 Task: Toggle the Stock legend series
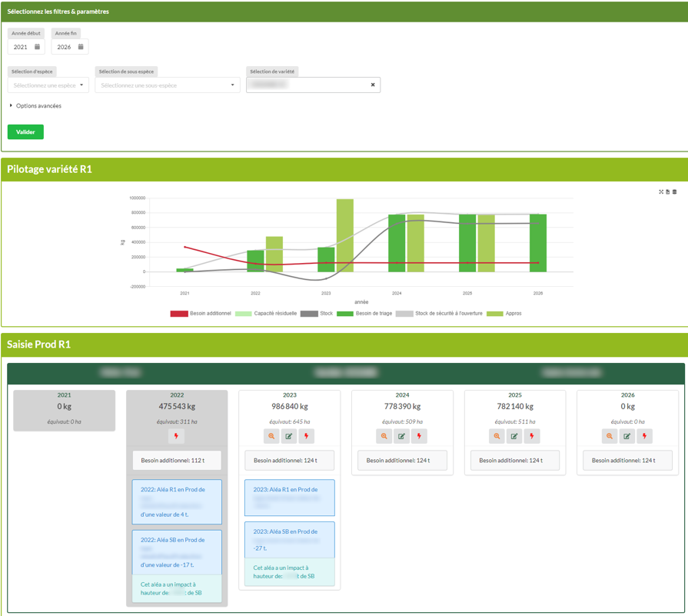tap(317, 314)
